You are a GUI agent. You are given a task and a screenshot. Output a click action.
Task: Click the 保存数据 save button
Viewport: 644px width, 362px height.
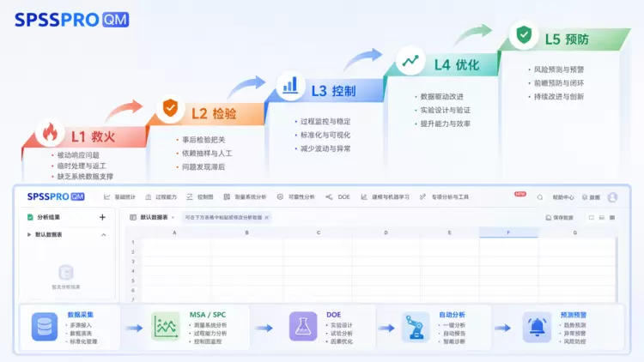click(559, 218)
